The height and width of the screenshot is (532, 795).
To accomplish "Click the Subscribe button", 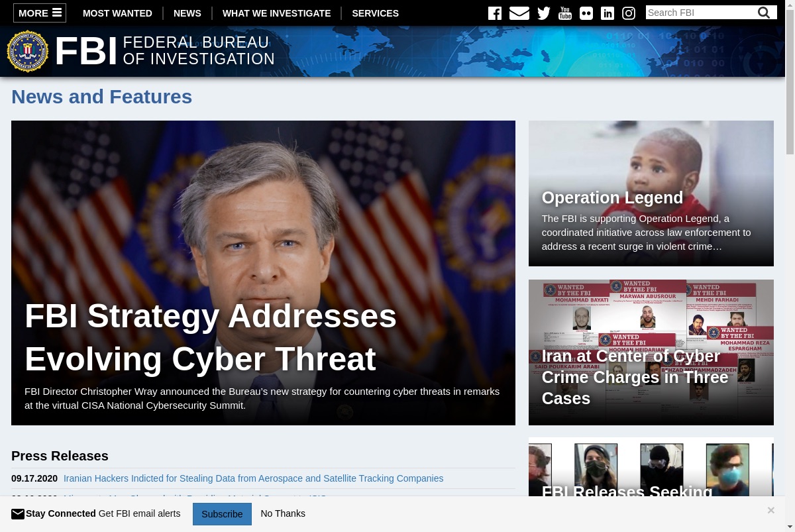I will 222,514.
